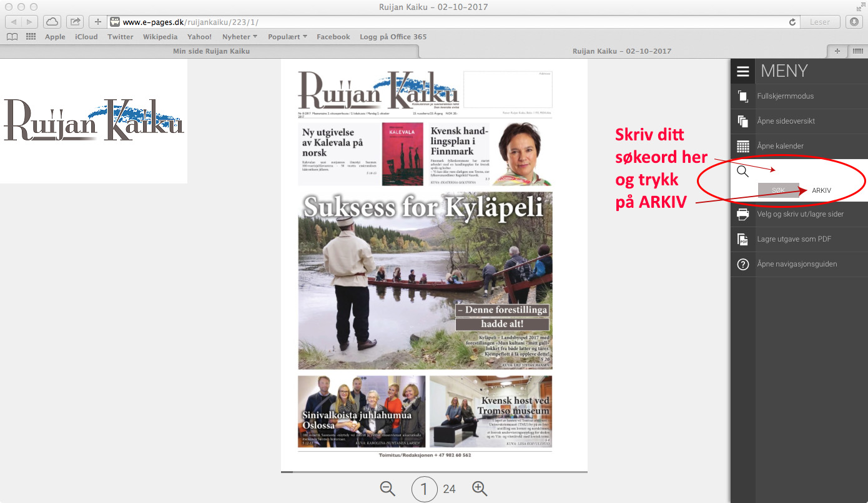The width and height of the screenshot is (868, 503).
Task: Click the Safari address bar URL
Action: (190, 22)
